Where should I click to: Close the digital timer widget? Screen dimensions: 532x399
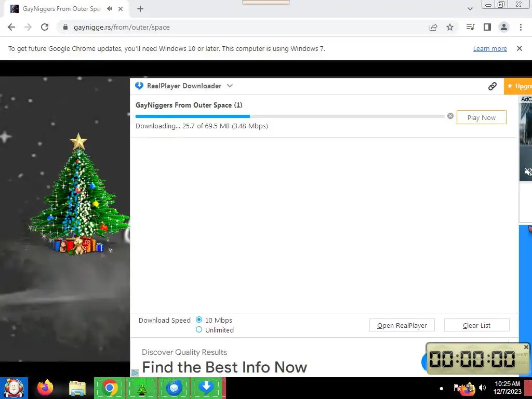click(526, 347)
